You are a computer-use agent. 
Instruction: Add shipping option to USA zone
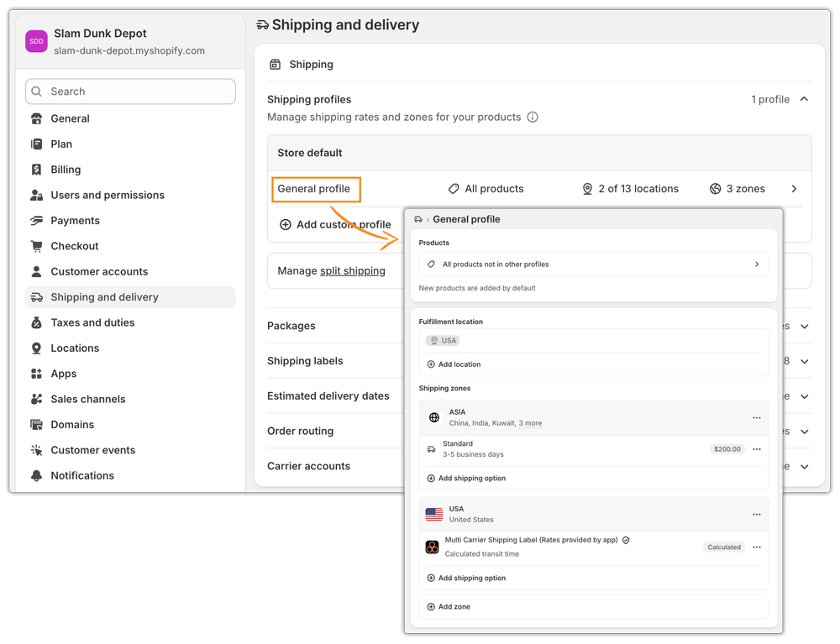click(466, 579)
